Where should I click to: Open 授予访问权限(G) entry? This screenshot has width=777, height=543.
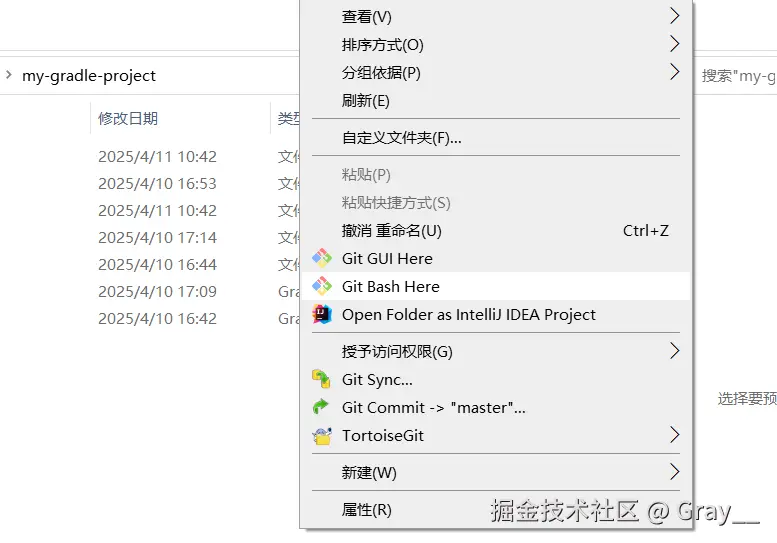(x=495, y=351)
